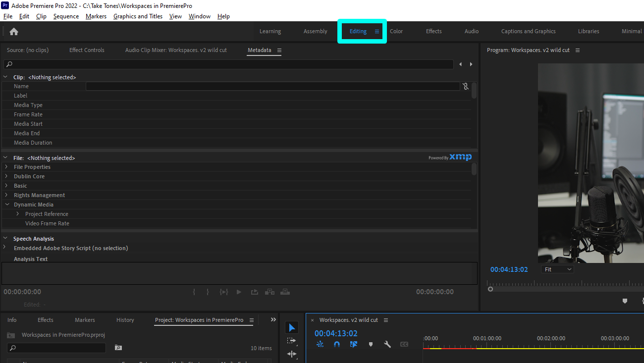The image size is (644, 363).
Task: Switch to the Audio workspace
Action: pyautogui.click(x=472, y=31)
